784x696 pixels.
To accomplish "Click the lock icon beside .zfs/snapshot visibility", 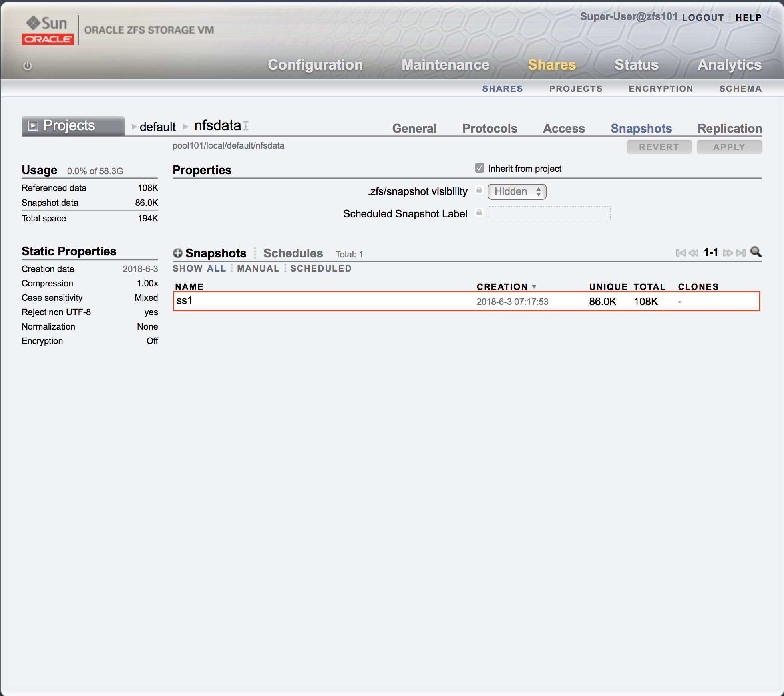I will [479, 190].
